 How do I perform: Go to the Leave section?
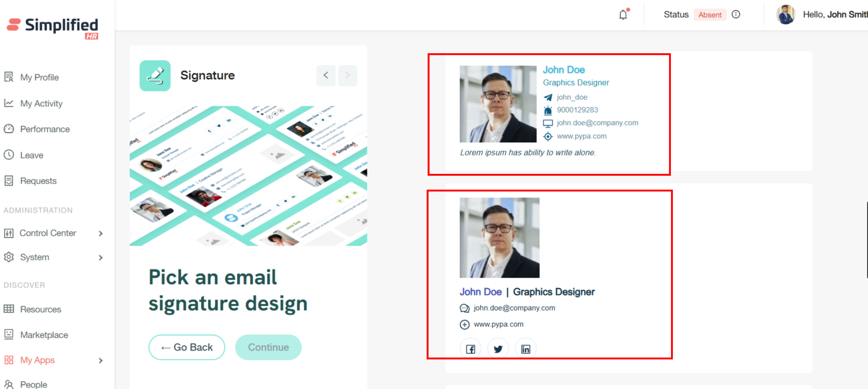32,155
